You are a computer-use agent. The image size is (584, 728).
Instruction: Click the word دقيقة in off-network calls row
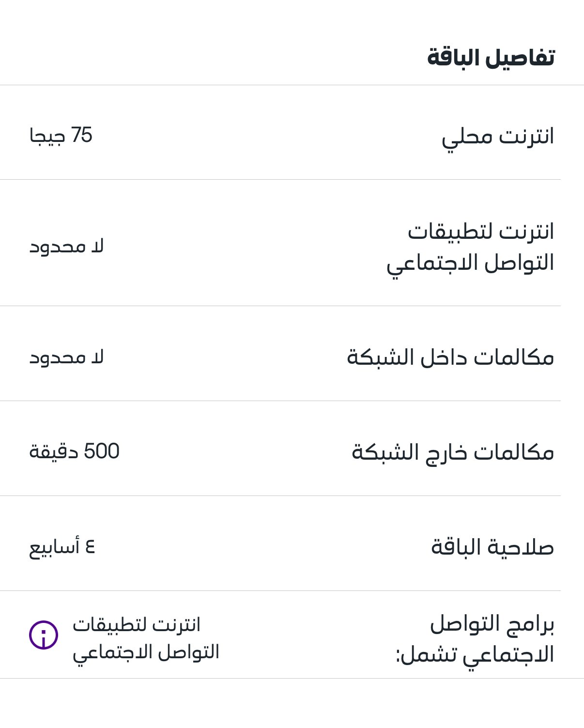[53, 452]
